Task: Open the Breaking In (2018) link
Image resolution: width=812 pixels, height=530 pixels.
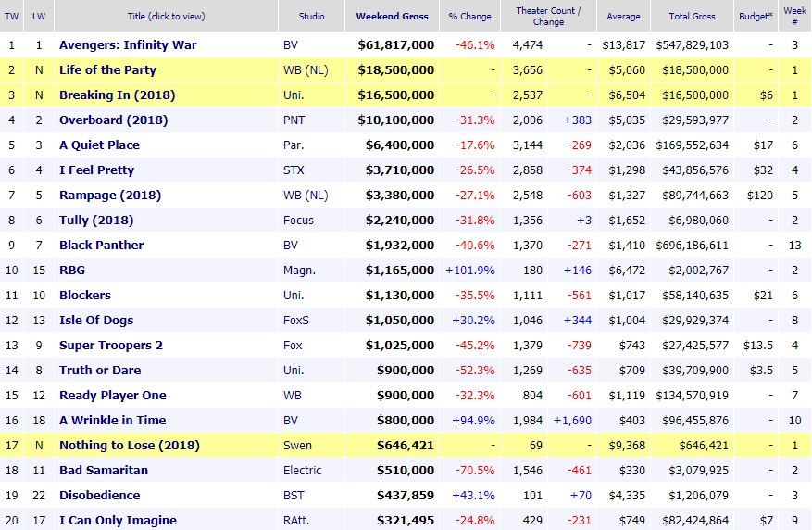Action: pyautogui.click(x=117, y=95)
